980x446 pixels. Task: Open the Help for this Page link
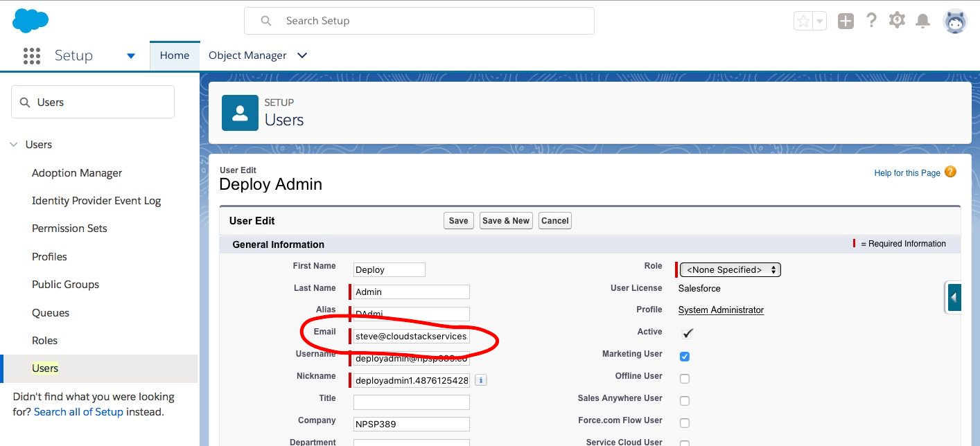(907, 173)
